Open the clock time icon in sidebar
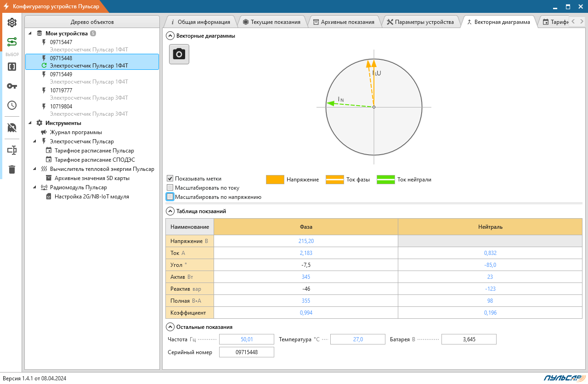The height and width of the screenshot is (384, 588). [12, 105]
